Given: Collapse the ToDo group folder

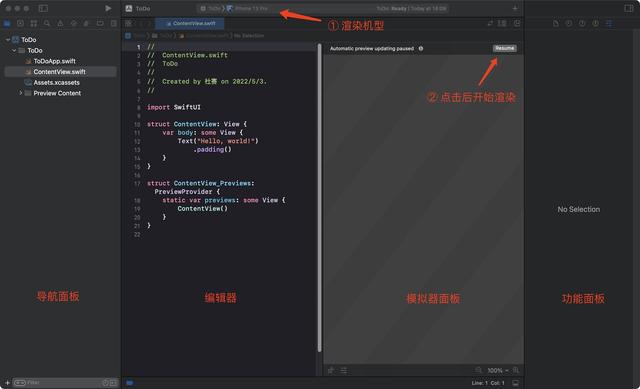Looking at the screenshot, I should pos(14,50).
